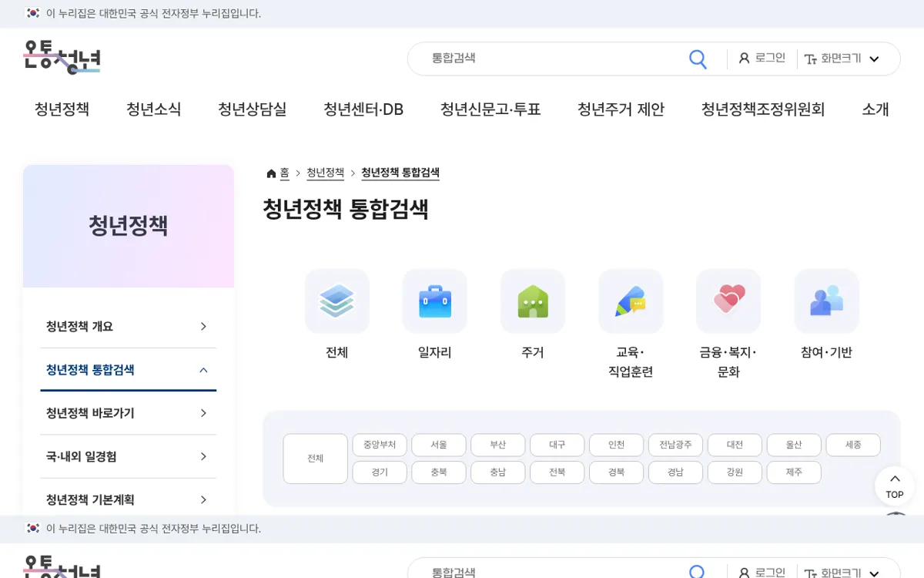This screenshot has width=924, height=578.
Task: Open the 청년신문고·투표 top menu
Action: [490, 109]
